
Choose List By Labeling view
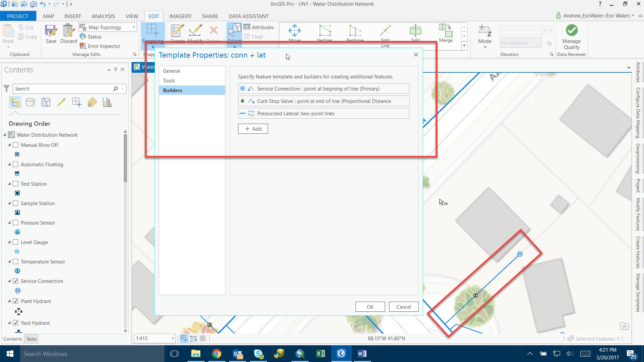(x=92, y=102)
